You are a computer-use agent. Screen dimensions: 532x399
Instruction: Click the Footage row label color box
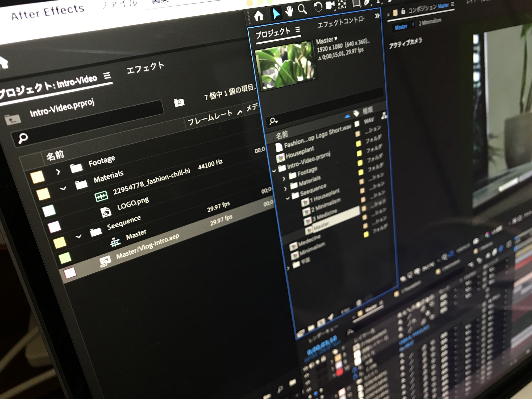point(37,177)
